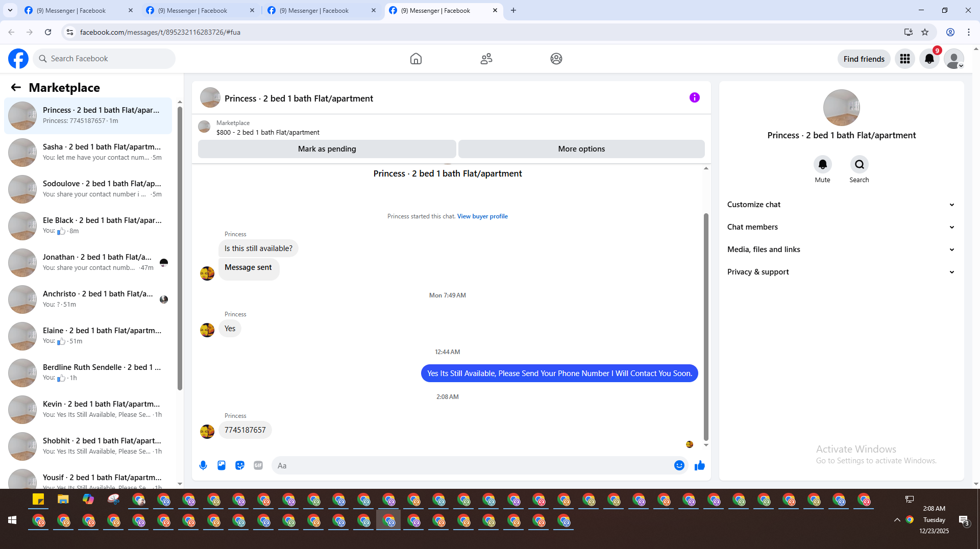Viewport: 980px width, 549px height.
Task: View site information in the address bar
Action: click(70, 32)
